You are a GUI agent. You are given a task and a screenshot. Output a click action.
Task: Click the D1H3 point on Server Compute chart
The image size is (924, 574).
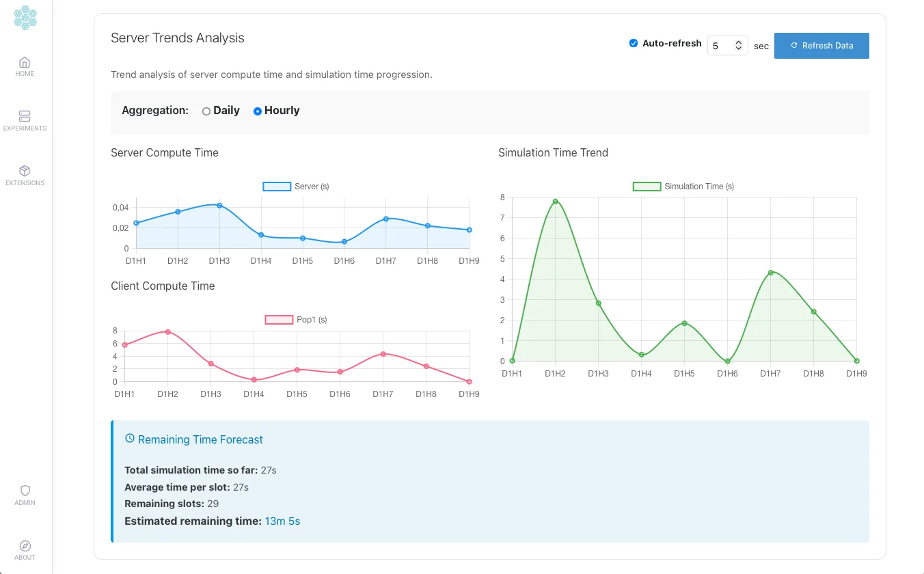coord(219,205)
